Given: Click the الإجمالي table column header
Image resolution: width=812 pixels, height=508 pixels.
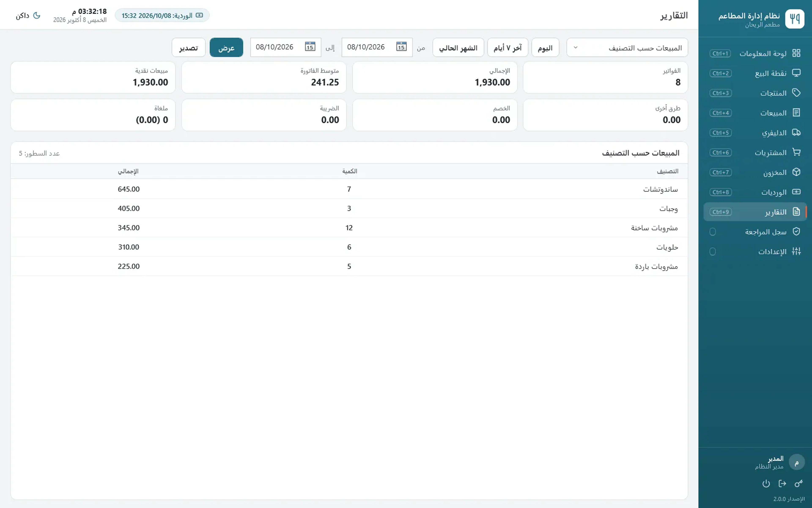Looking at the screenshot, I should tap(128, 171).
